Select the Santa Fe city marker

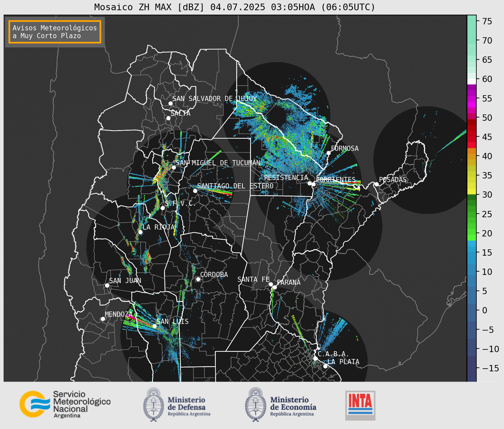tap(271, 284)
